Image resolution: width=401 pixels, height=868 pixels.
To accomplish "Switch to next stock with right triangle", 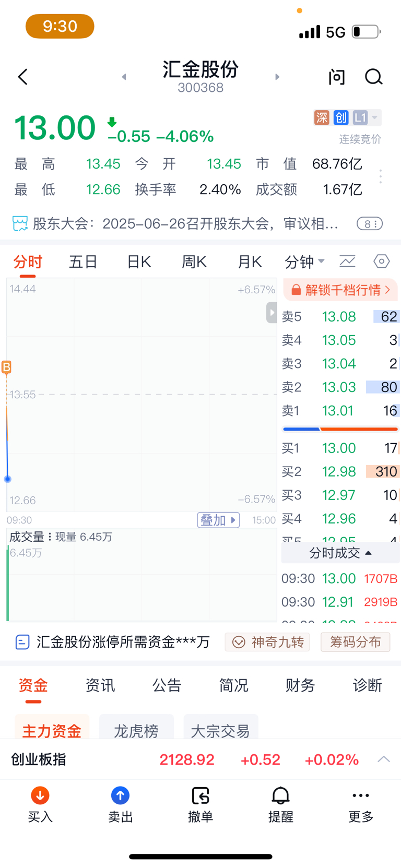I will (277, 77).
